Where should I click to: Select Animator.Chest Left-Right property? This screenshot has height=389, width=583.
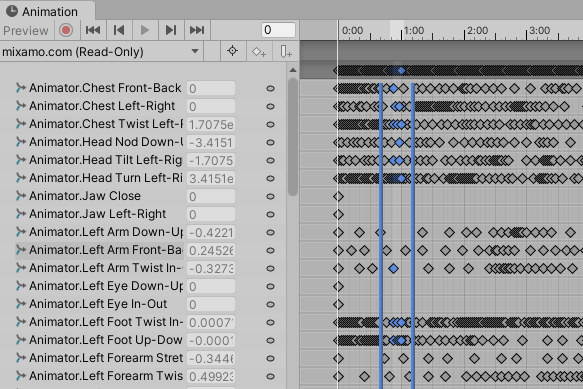[x=102, y=106]
